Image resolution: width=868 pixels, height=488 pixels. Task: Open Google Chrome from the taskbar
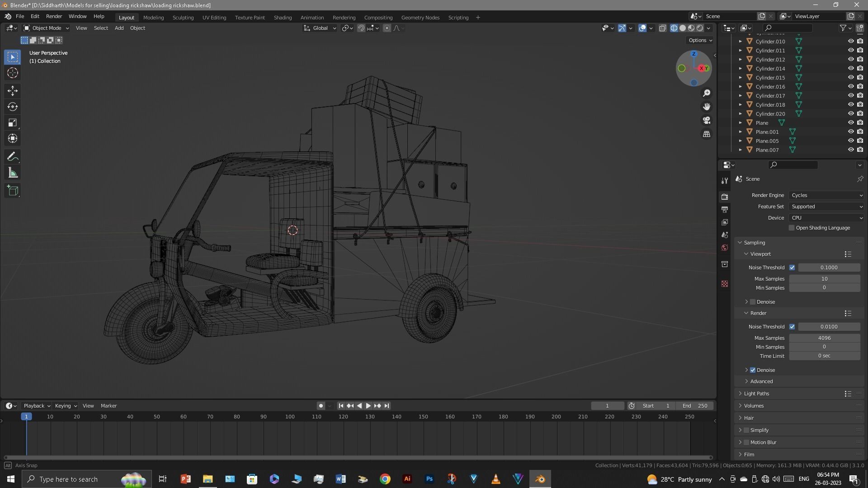point(385,479)
